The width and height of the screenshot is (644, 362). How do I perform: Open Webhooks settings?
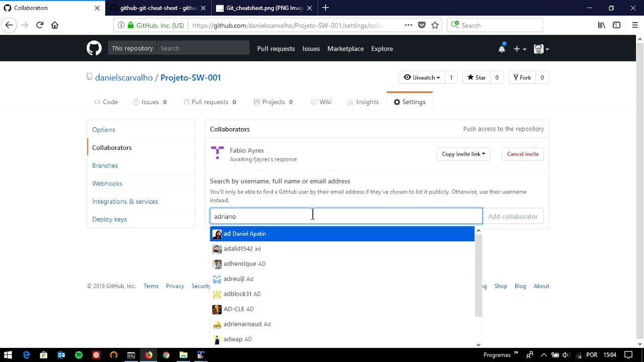[x=141, y=184]
